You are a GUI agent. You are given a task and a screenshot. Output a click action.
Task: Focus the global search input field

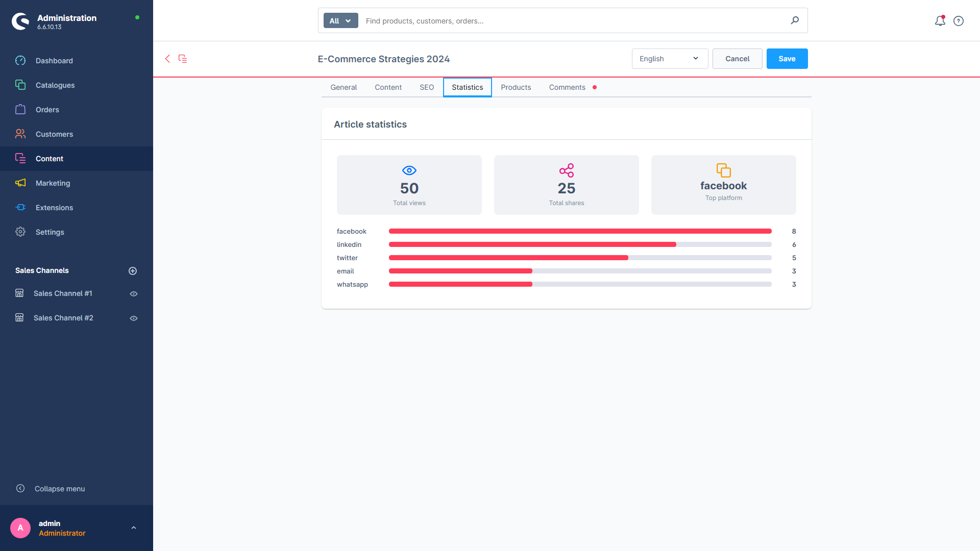[x=574, y=21]
